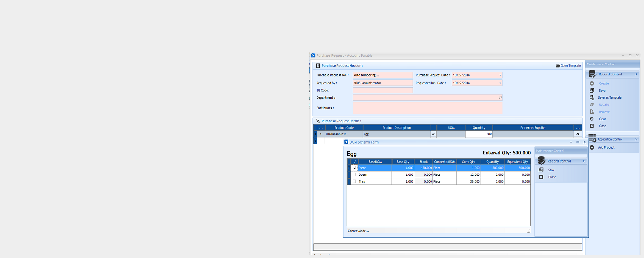Click the Department search magnifier icon
644x258 pixels.
500,98
